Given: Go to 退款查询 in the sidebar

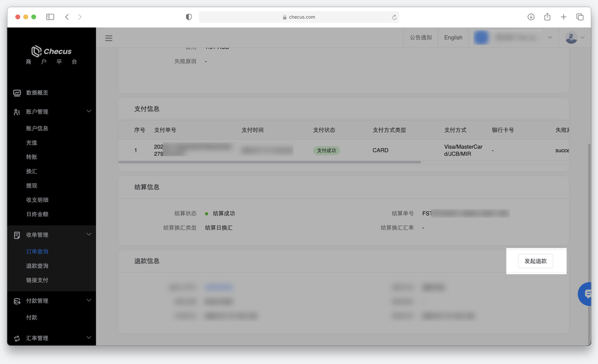Looking at the screenshot, I should point(37,266).
